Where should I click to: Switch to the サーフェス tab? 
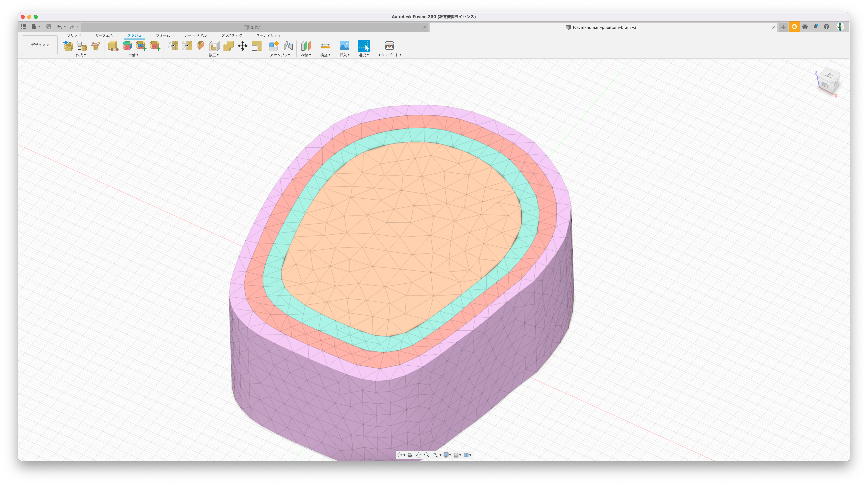[x=104, y=35]
